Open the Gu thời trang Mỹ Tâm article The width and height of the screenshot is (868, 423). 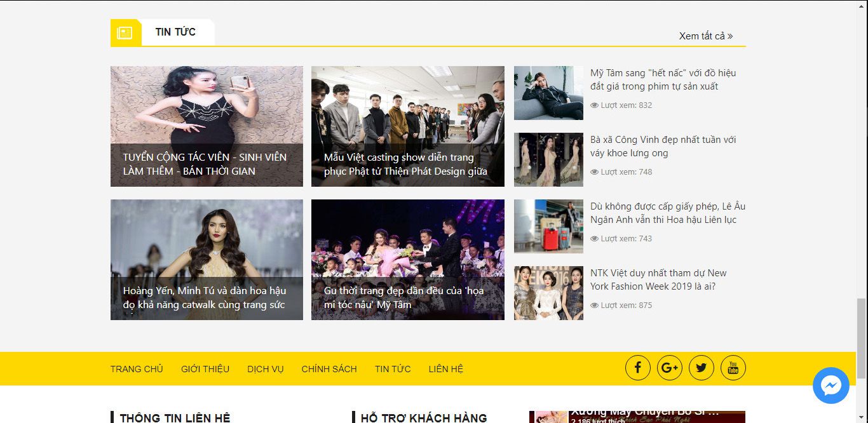click(x=408, y=260)
